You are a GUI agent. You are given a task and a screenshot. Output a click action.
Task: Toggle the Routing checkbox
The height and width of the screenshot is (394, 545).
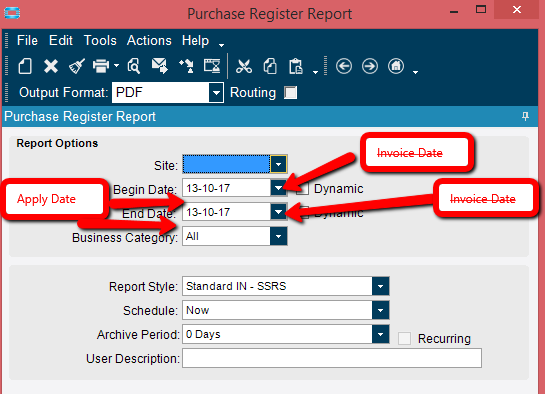click(x=291, y=93)
